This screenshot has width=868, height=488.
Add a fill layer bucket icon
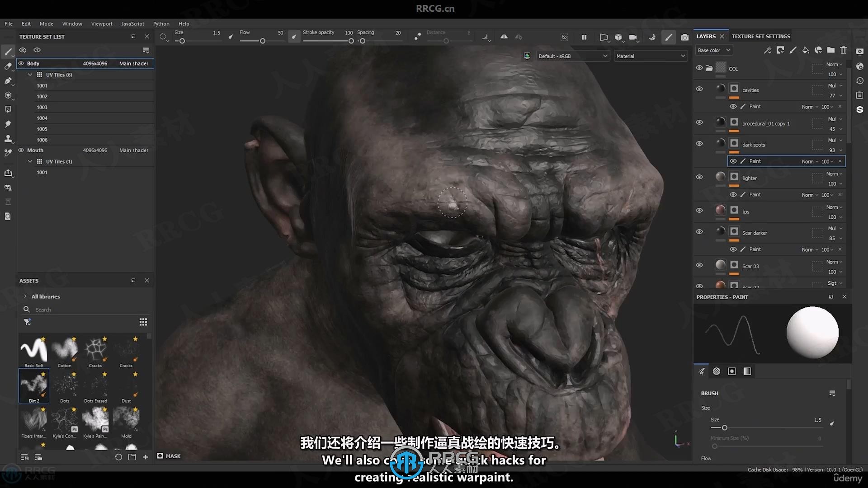click(x=806, y=50)
